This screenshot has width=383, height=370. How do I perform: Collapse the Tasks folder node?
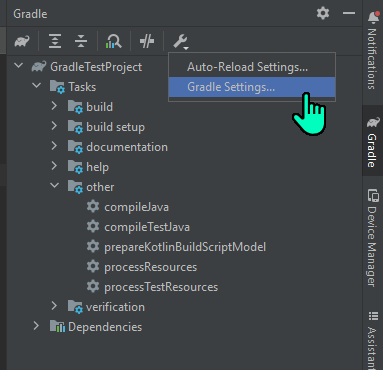37,86
